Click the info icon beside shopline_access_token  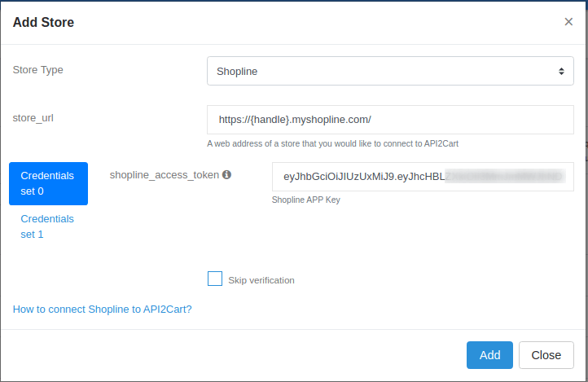click(227, 174)
